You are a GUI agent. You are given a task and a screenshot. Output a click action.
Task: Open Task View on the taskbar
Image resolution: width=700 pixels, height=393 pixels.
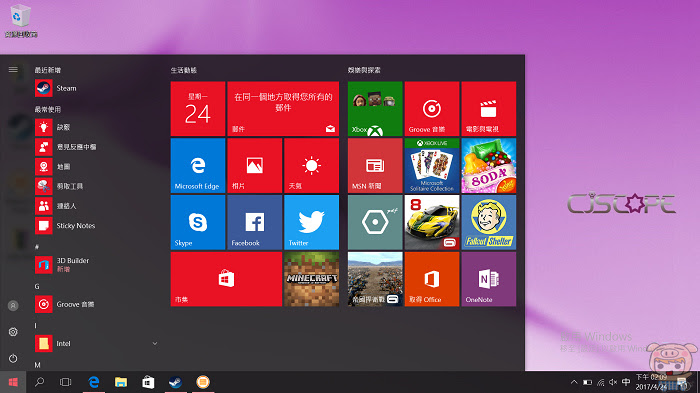[66, 382]
